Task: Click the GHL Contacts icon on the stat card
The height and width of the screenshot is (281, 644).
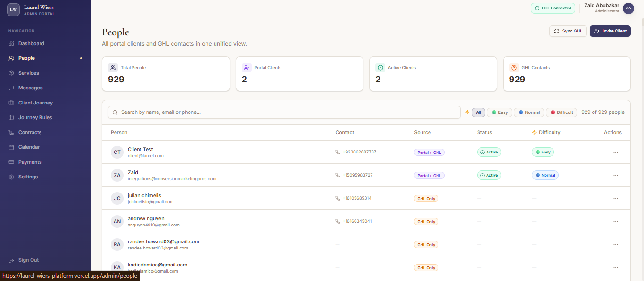Action: pyautogui.click(x=513, y=67)
